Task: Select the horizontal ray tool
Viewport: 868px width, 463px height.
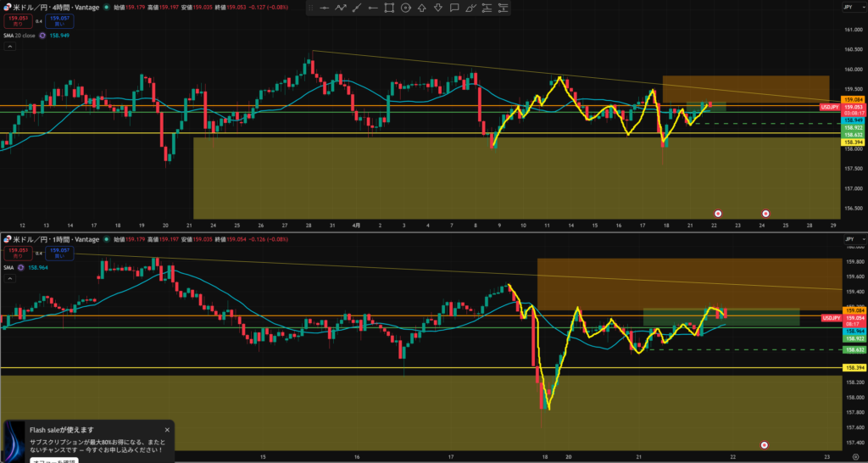Action: click(x=373, y=8)
